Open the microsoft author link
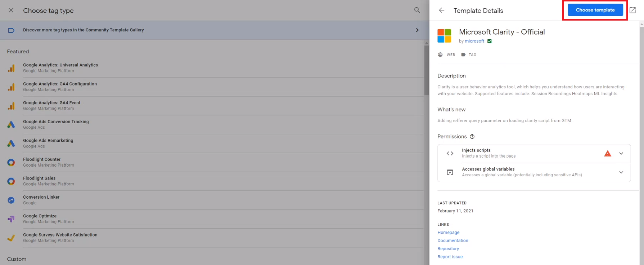This screenshot has height=265, width=644. point(474,41)
